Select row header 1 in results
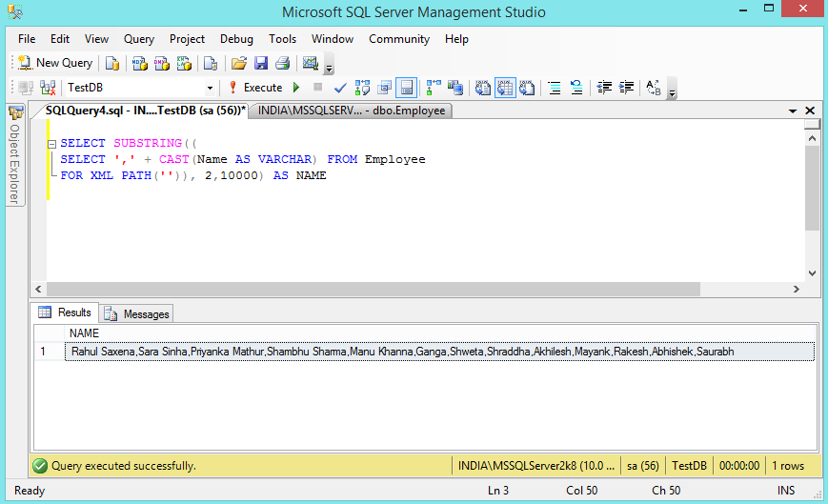 click(50, 352)
